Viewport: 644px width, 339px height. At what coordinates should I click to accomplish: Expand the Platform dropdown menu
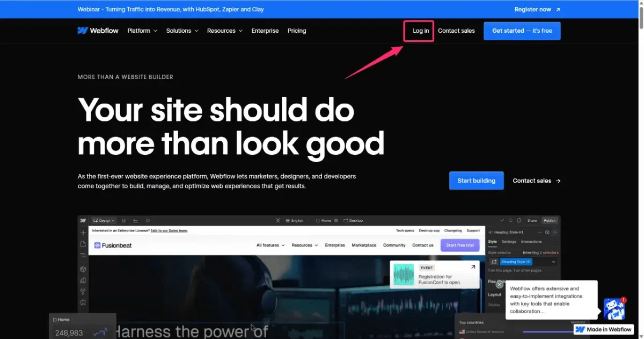click(142, 31)
